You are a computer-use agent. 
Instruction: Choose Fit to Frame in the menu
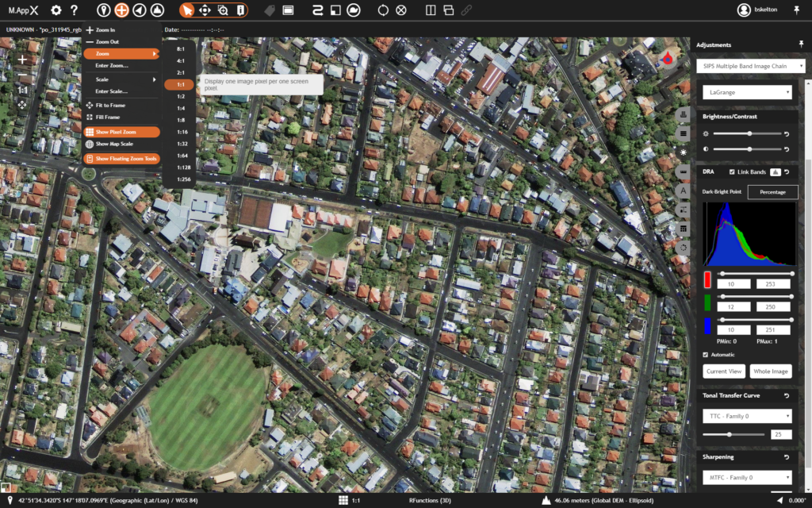point(110,105)
